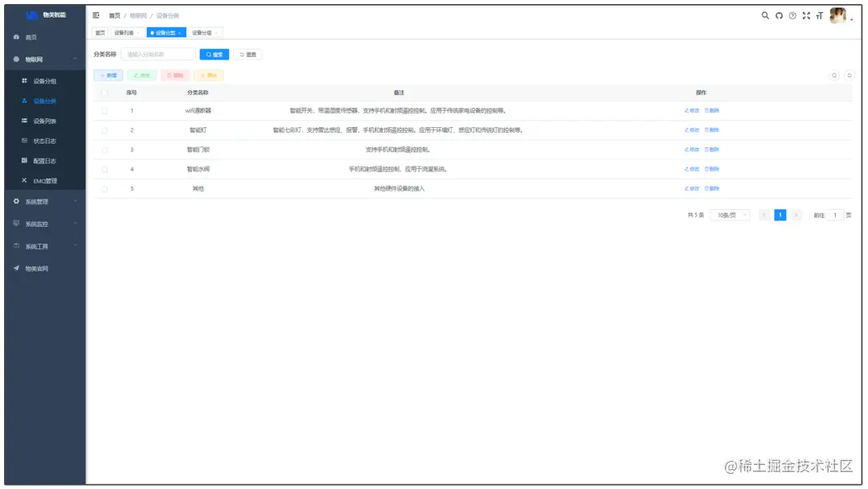This screenshot has width=868, height=489.
Task: Tick the checkbox for row 4 智能水阀
Action: point(104,170)
